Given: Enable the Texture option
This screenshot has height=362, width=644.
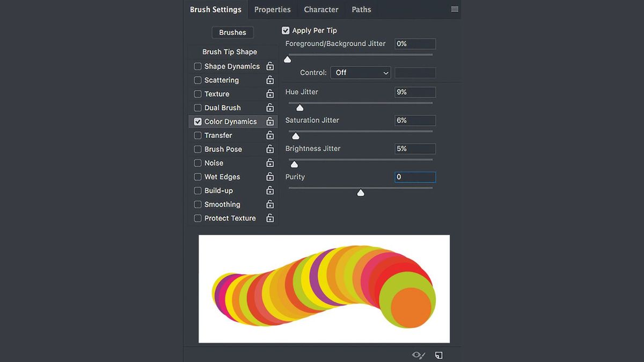Looking at the screenshot, I should pos(197,93).
